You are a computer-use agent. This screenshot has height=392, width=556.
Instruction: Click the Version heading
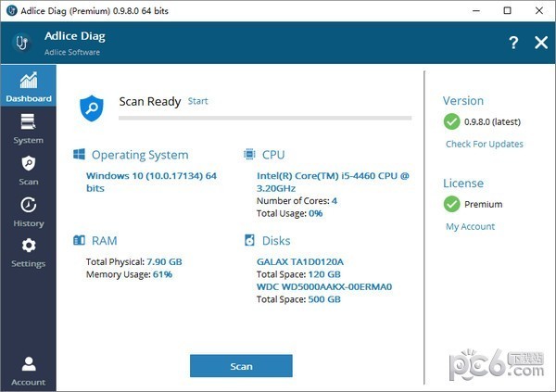tap(463, 101)
